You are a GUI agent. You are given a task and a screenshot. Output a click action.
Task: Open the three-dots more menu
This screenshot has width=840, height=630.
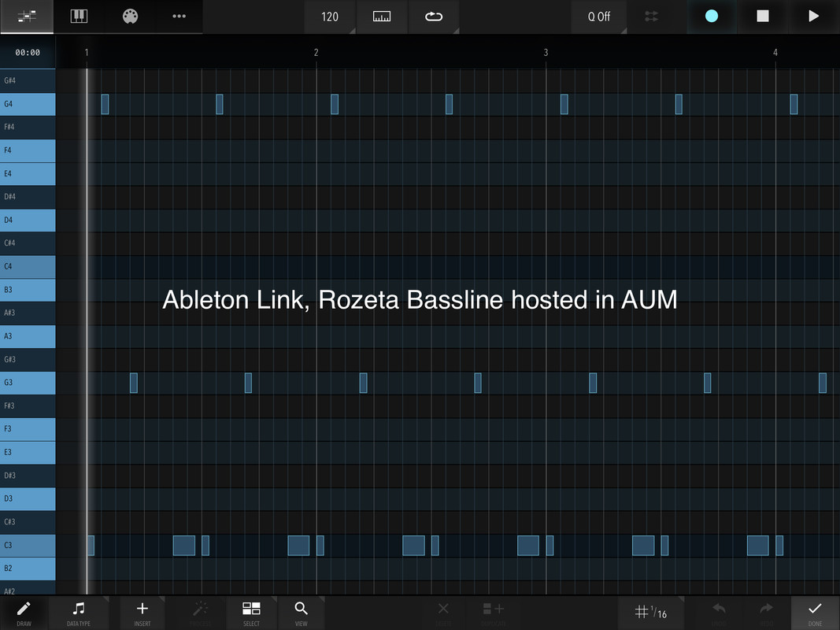[x=179, y=17]
